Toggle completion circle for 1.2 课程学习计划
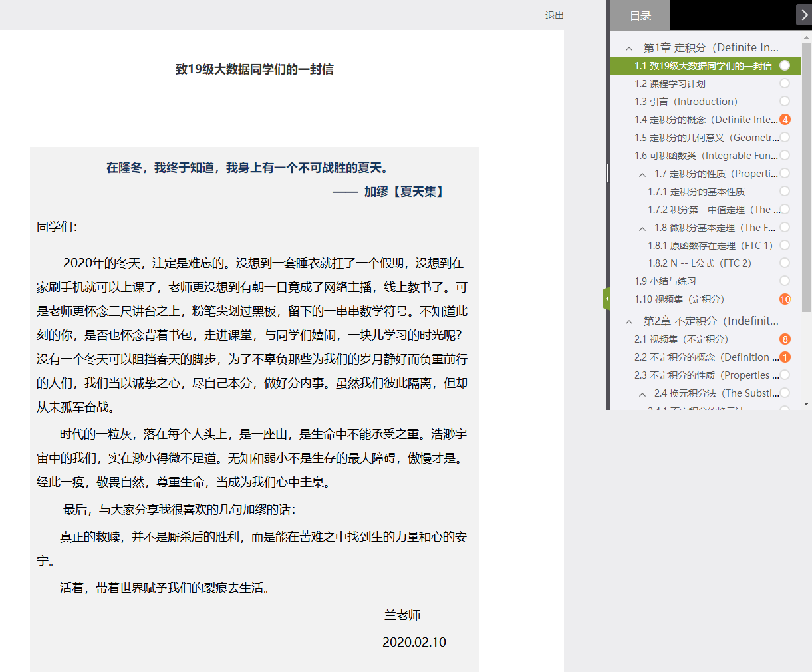 click(x=785, y=83)
